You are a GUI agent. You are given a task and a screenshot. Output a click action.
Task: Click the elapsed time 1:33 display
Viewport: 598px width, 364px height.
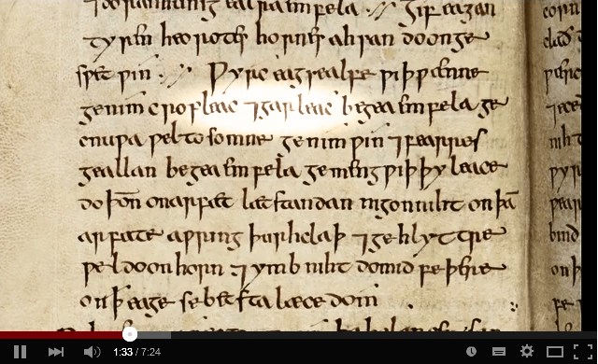[x=122, y=352]
